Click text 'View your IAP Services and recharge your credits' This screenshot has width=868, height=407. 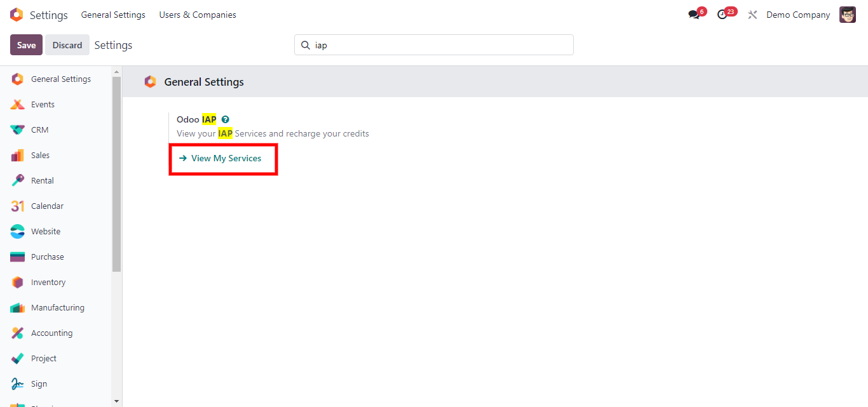click(273, 133)
